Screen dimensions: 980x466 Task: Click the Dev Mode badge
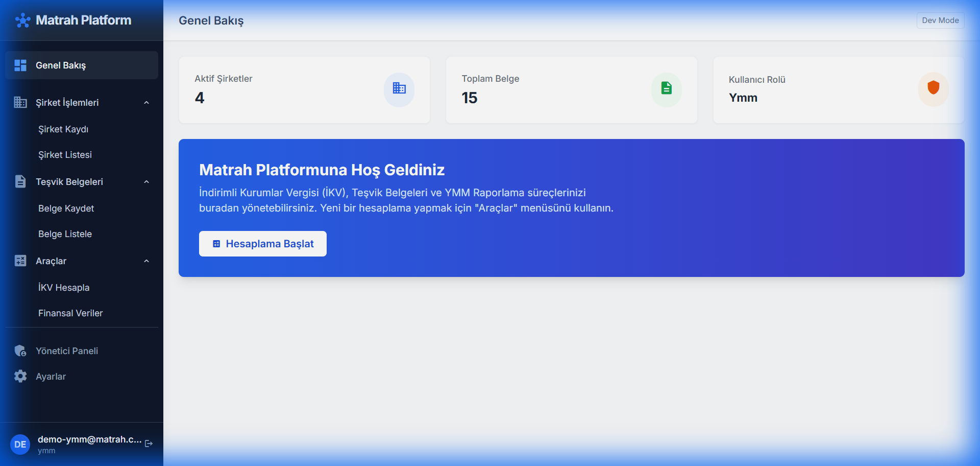pyautogui.click(x=940, y=20)
